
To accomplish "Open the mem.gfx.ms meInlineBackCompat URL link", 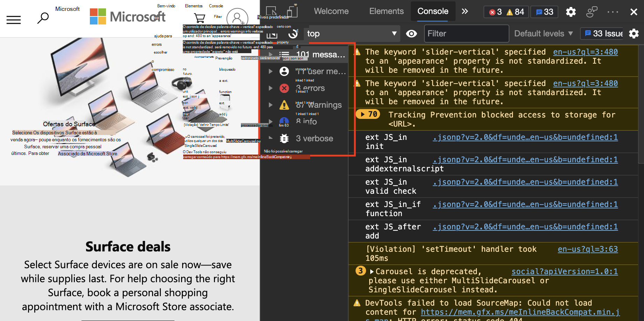I will (x=521, y=312).
